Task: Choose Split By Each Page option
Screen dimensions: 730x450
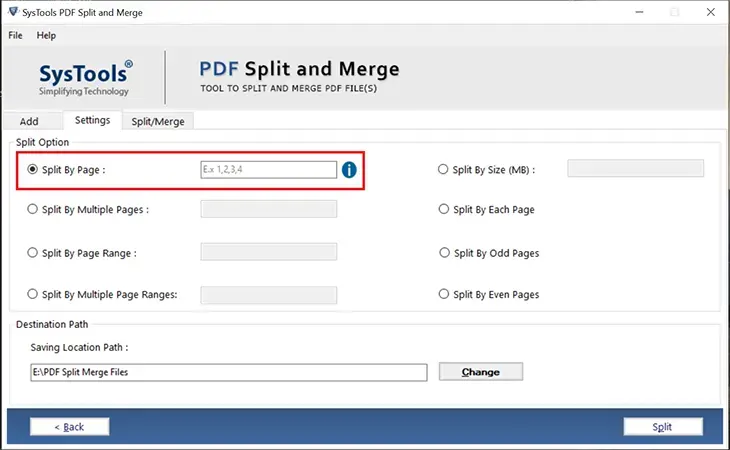Action: pyautogui.click(x=444, y=209)
